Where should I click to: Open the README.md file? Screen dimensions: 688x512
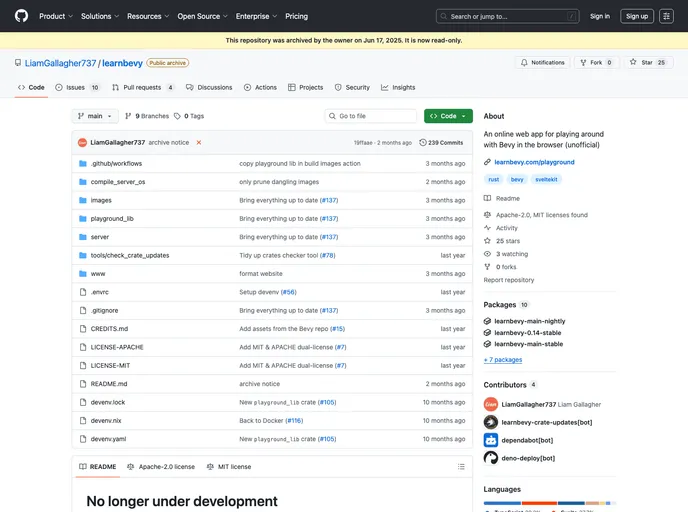[109, 384]
